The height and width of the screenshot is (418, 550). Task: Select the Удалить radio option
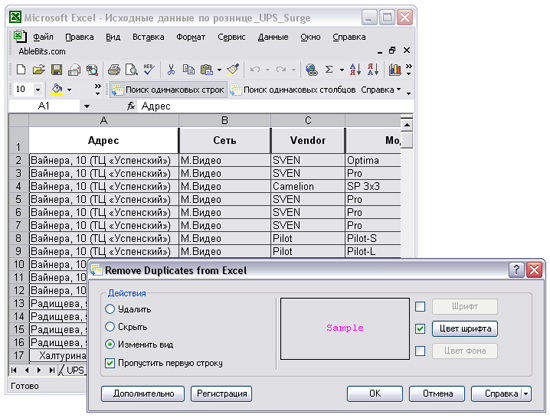110,309
